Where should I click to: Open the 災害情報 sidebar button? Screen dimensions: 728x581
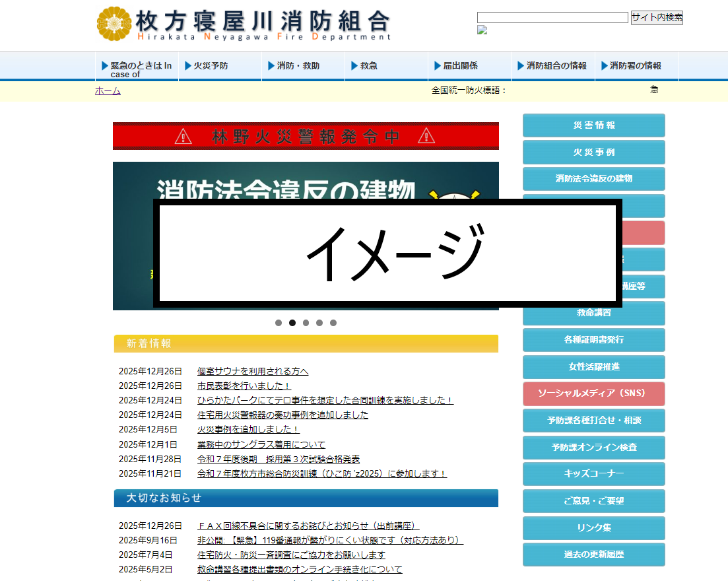point(593,125)
